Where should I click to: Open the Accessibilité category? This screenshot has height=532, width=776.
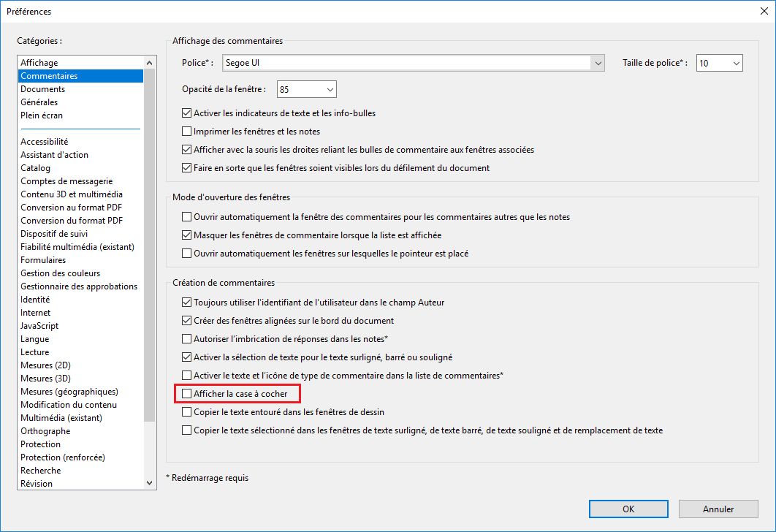[x=80, y=142]
